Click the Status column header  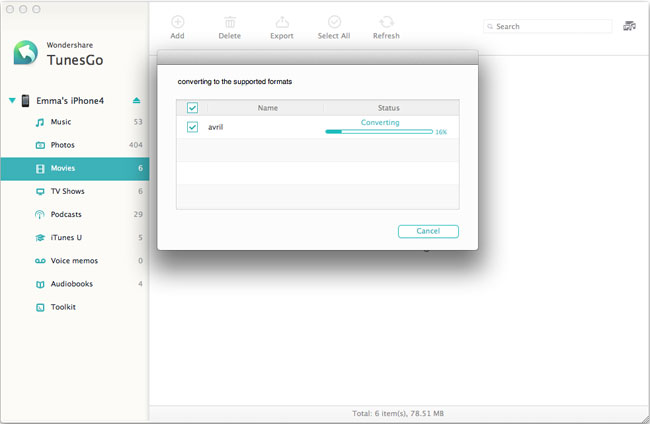pos(388,108)
